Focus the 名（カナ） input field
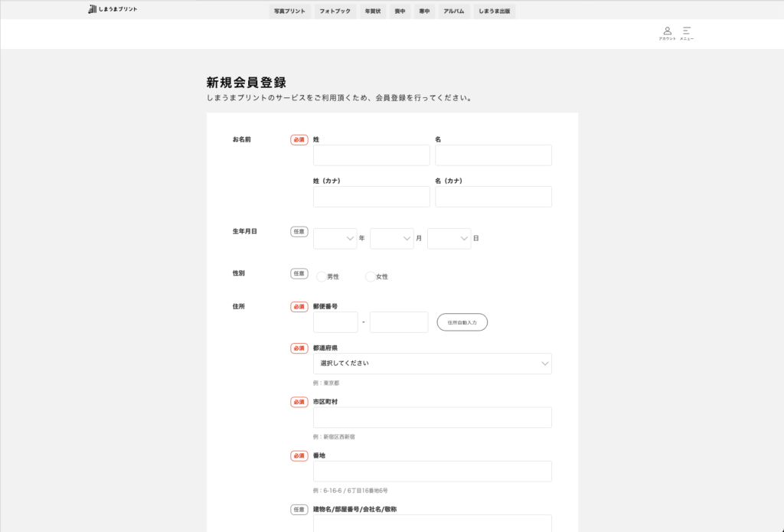Viewport: 784px width, 532px height. click(493, 197)
